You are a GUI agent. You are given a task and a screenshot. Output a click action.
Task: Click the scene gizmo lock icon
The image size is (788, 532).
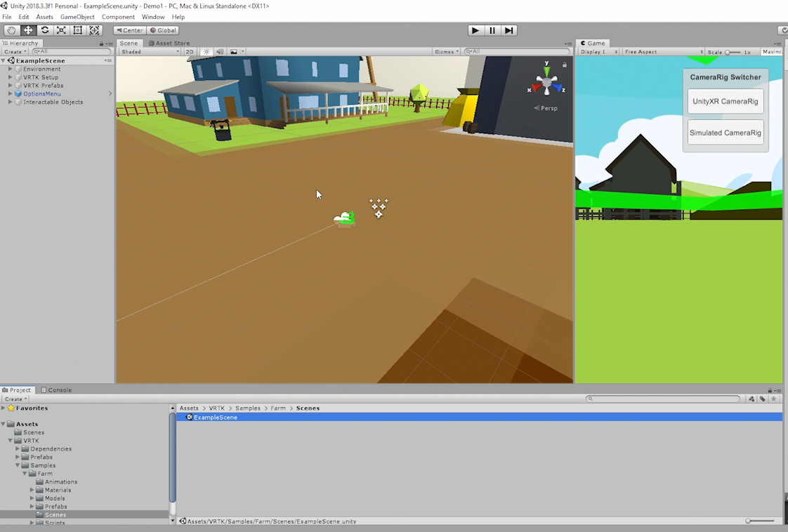[x=565, y=65]
